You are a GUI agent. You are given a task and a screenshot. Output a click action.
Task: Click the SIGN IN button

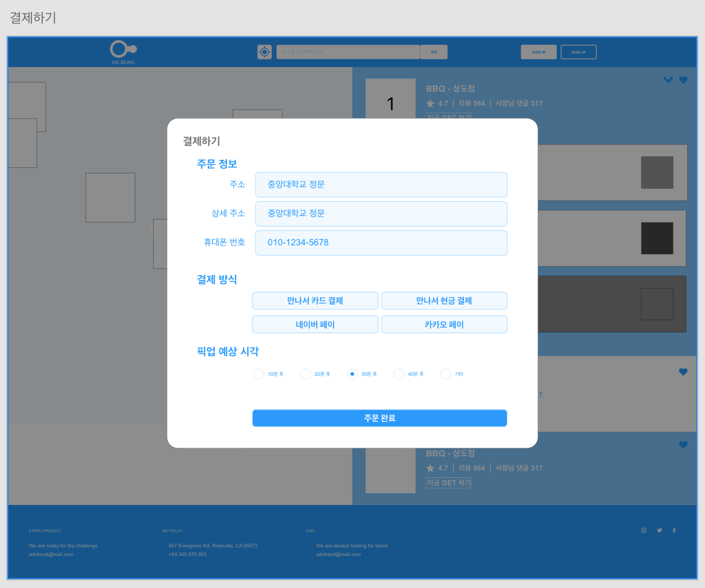pos(538,52)
